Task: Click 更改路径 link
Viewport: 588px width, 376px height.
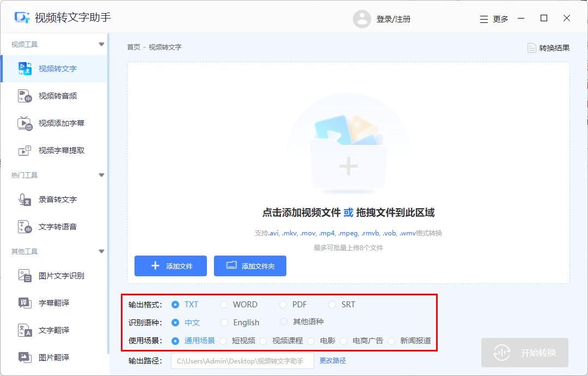Action: pos(333,361)
